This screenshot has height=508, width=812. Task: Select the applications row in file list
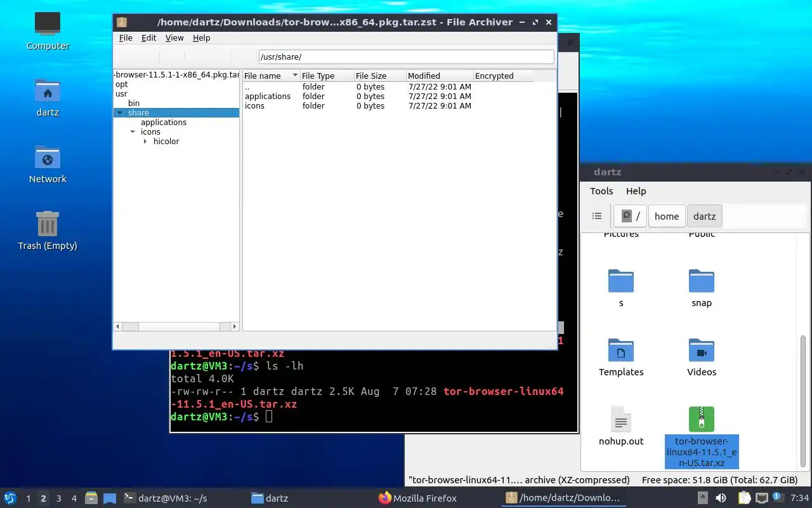388,97
